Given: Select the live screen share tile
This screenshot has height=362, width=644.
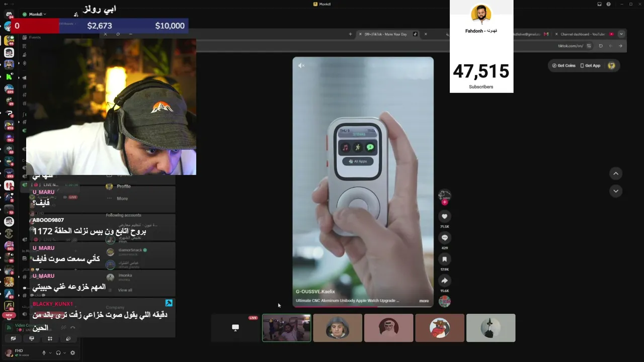Looking at the screenshot, I should (235, 328).
